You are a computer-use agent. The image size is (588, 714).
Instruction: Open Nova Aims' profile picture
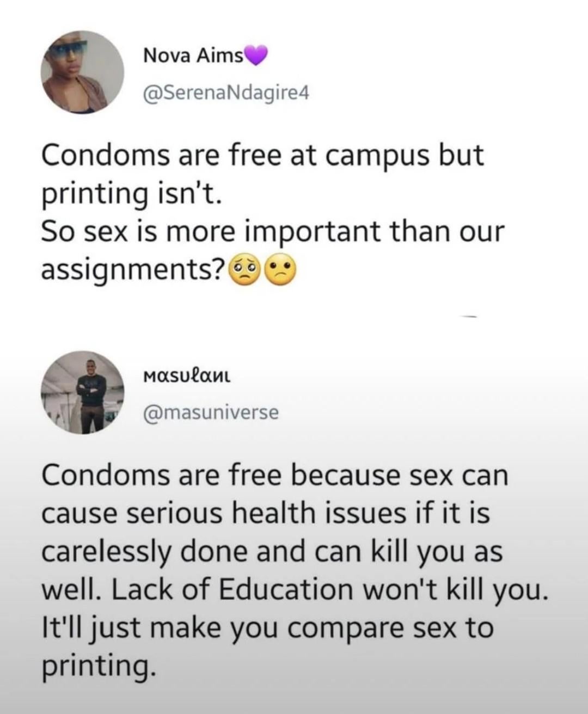point(83,72)
